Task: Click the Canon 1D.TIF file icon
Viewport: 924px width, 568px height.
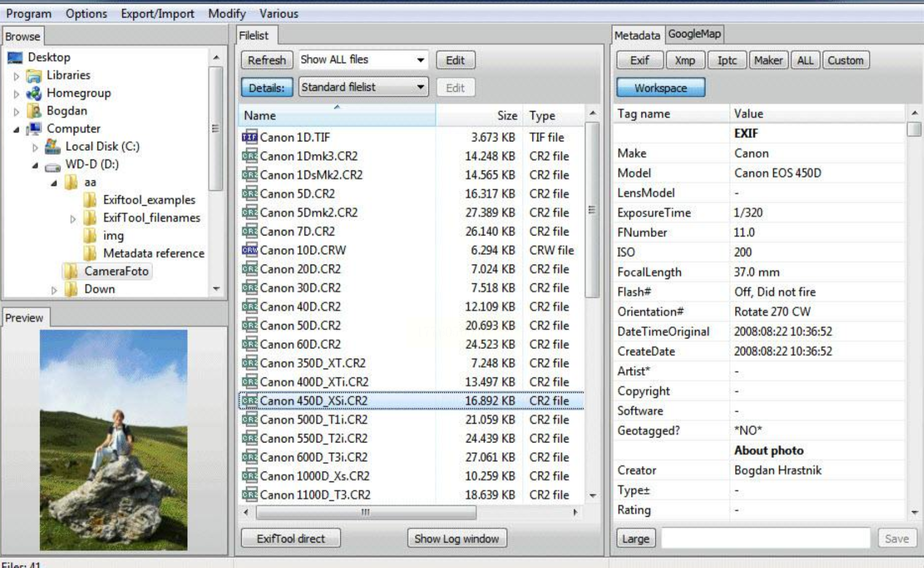Action: 249,137
